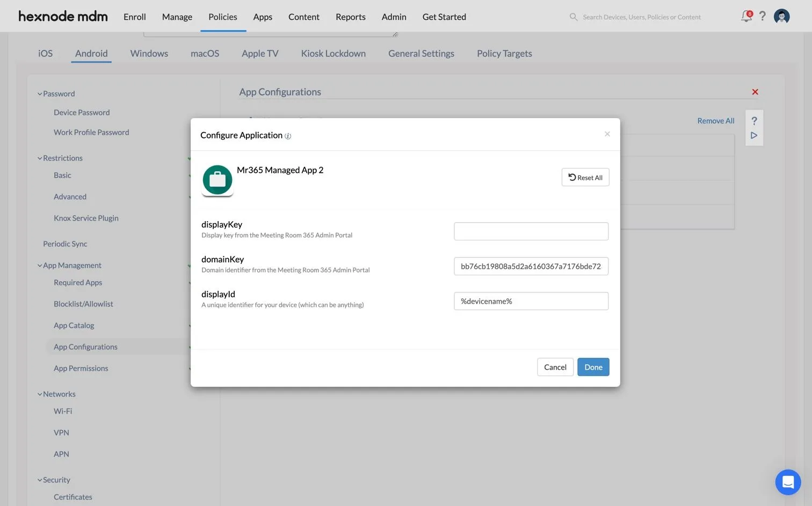Click the red X on App Configurations
This screenshot has height=506, width=812.
[755, 92]
